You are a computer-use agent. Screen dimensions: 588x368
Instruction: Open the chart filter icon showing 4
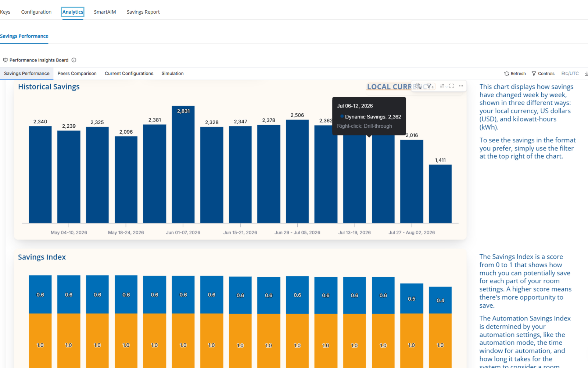(430, 86)
